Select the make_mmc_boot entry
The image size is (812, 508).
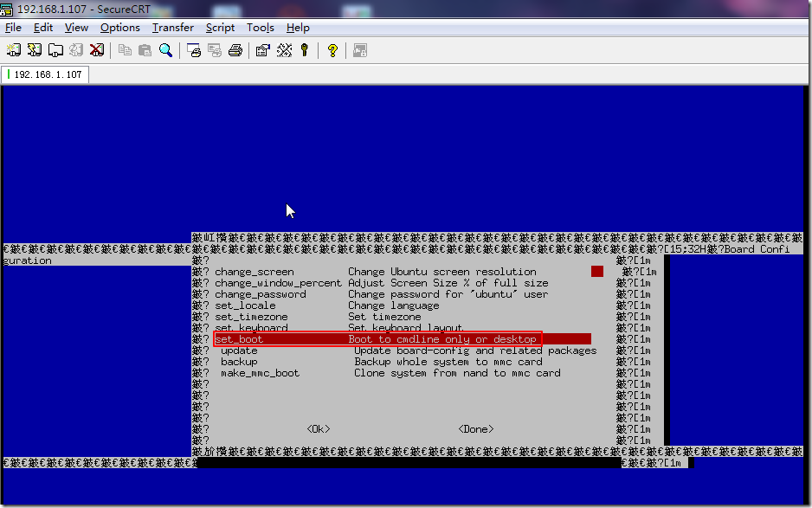(x=260, y=373)
